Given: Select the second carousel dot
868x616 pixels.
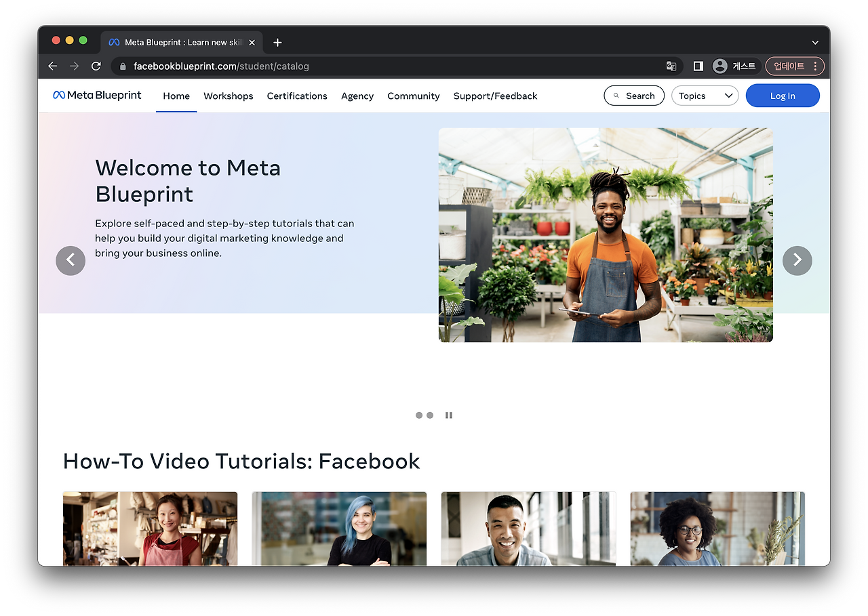Looking at the screenshot, I should (430, 415).
